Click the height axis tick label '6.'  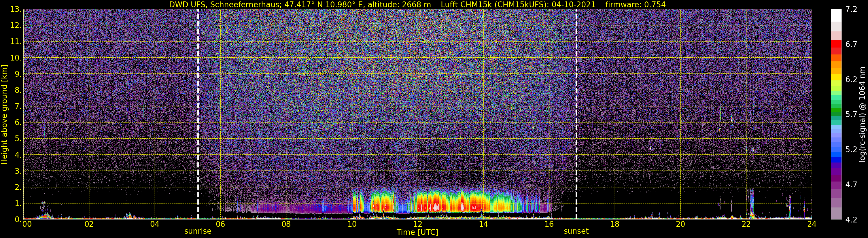18,123
